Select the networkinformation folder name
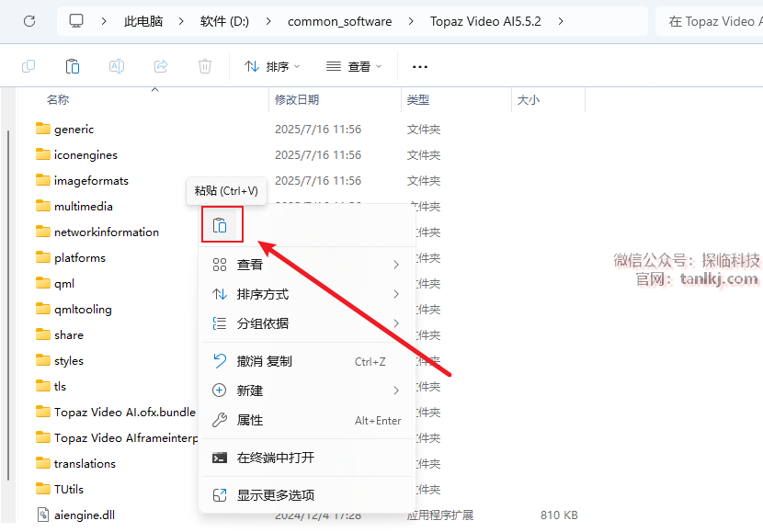 [107, 232]
